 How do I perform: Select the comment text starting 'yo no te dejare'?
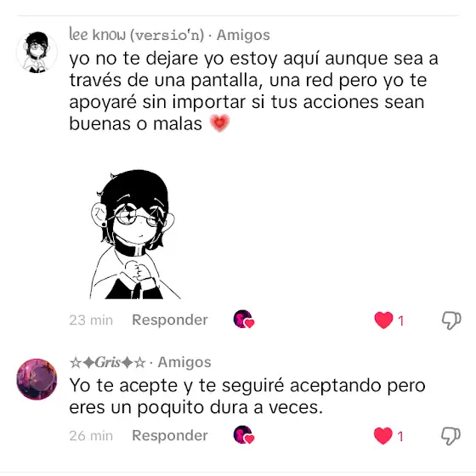[253, 91]
